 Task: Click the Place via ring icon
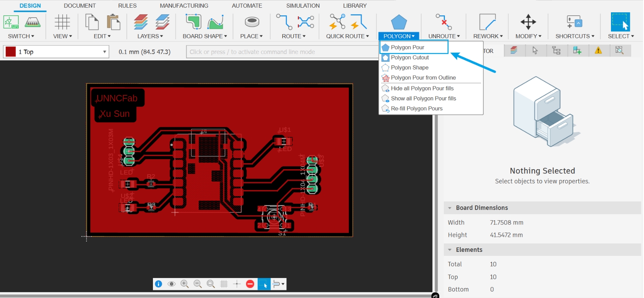[252, 22]
